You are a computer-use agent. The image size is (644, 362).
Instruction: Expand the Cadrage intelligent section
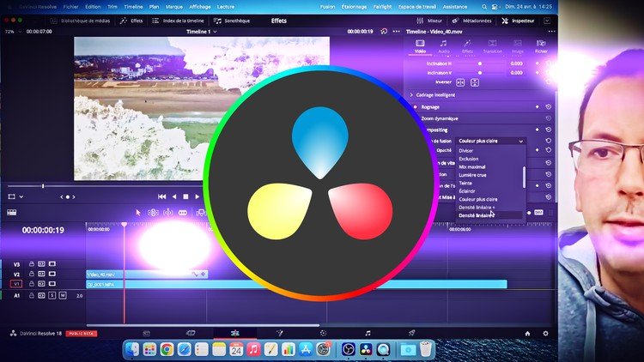tap(411, 94)
